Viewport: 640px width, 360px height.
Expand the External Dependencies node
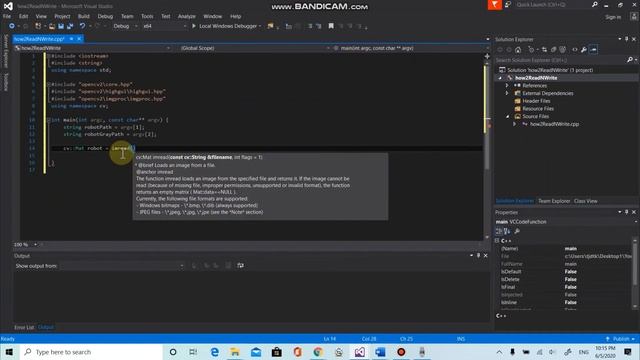[x=507, y=93]
